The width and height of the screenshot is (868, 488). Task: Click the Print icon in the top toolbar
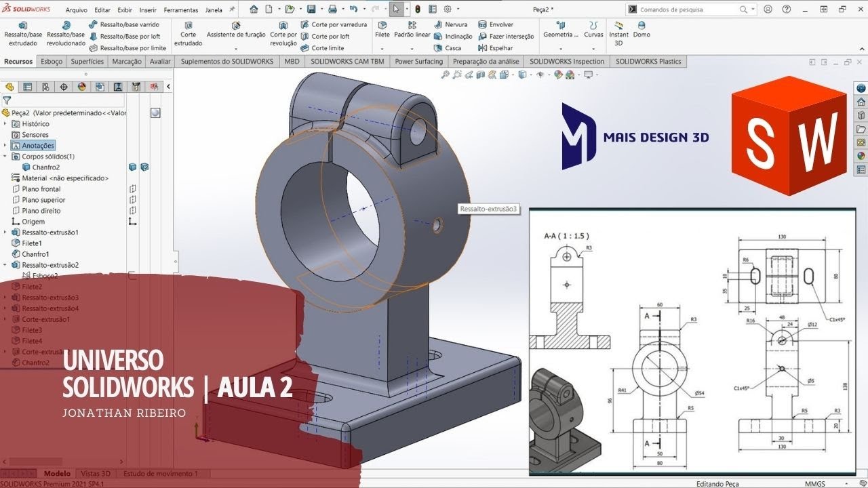click(x=332, y=9)
